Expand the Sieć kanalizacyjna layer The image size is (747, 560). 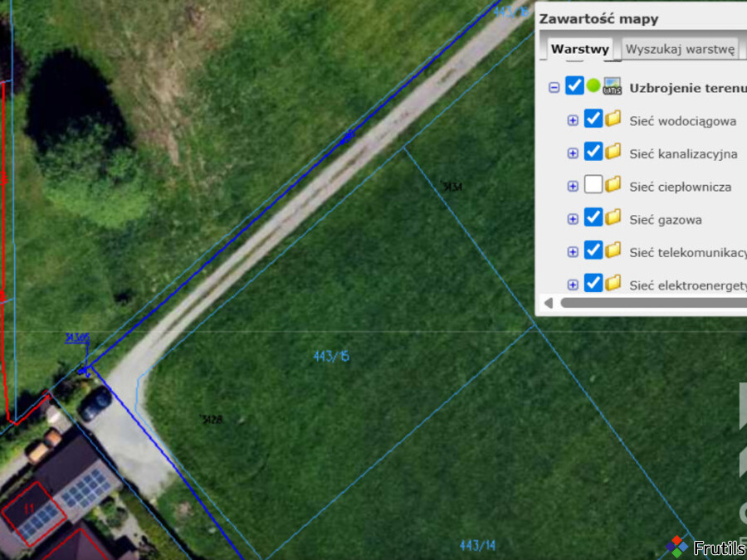(573, 153)
